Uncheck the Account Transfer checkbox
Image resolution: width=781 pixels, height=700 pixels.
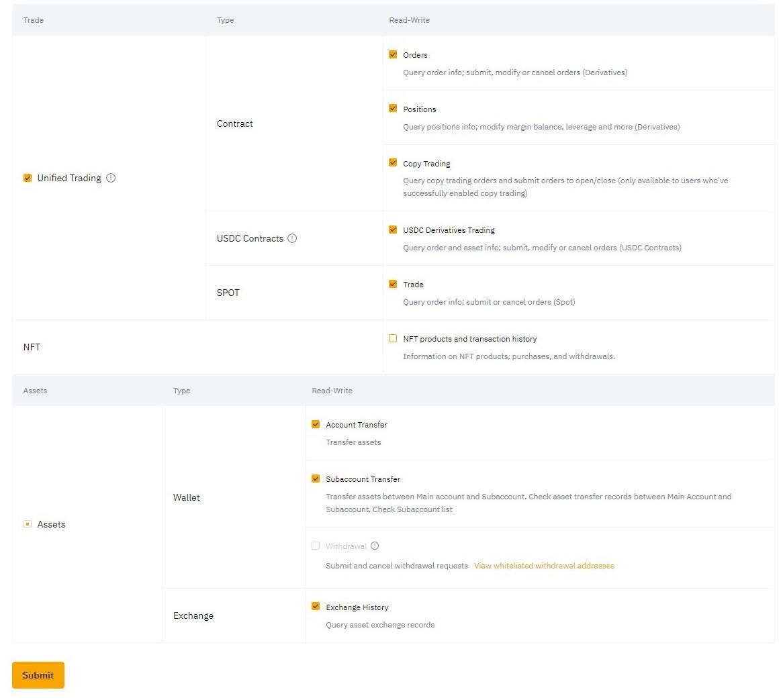[316, 424]
